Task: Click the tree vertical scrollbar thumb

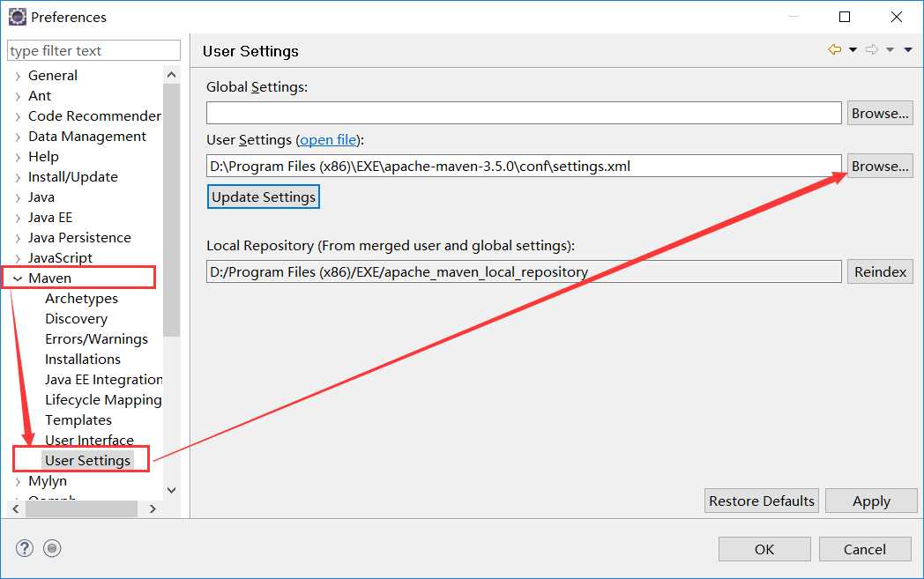Action: point(171,210)
